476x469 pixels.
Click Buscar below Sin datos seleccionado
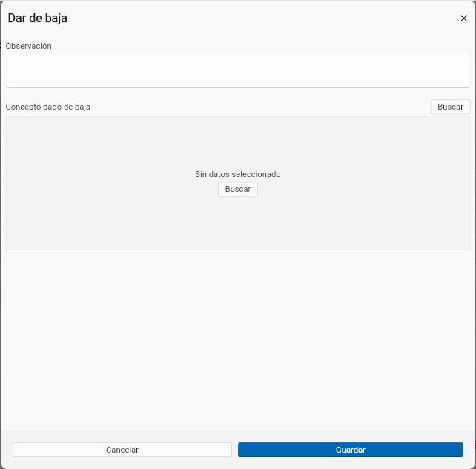[238, 189]
